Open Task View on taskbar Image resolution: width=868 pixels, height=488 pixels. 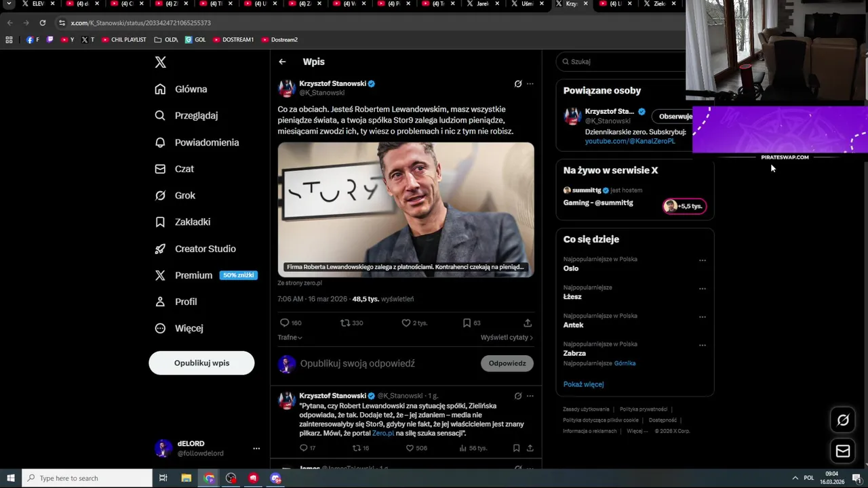[163, 478]
